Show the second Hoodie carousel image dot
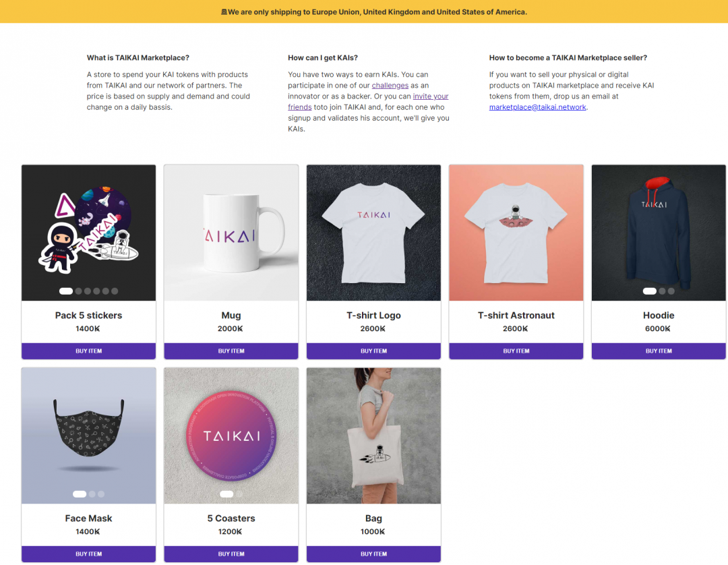 coord(662,291)
